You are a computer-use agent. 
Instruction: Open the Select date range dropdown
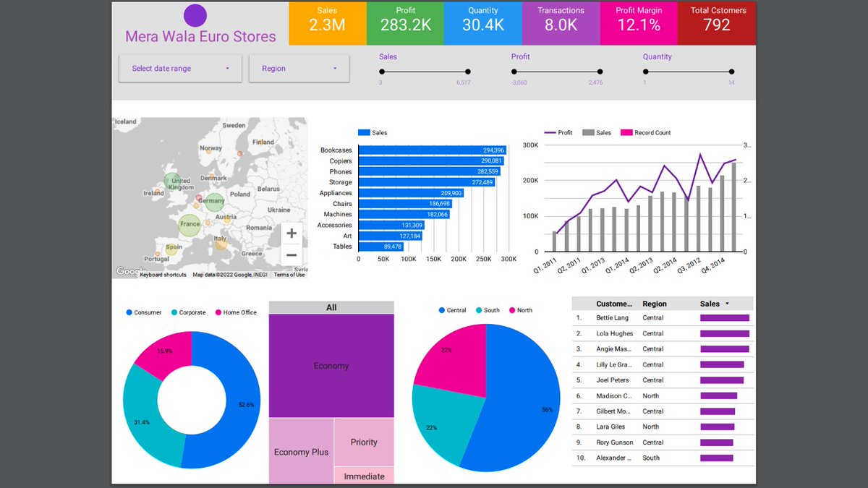coord(179,68)
